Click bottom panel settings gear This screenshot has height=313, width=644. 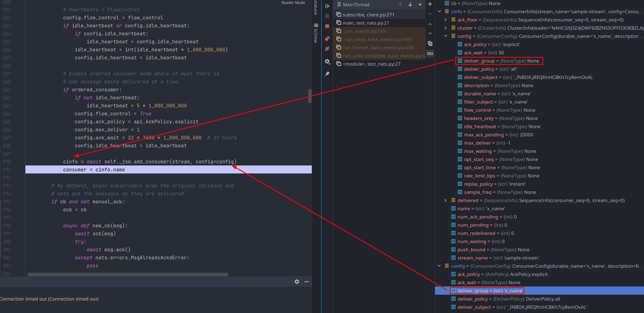click(297, 282)
